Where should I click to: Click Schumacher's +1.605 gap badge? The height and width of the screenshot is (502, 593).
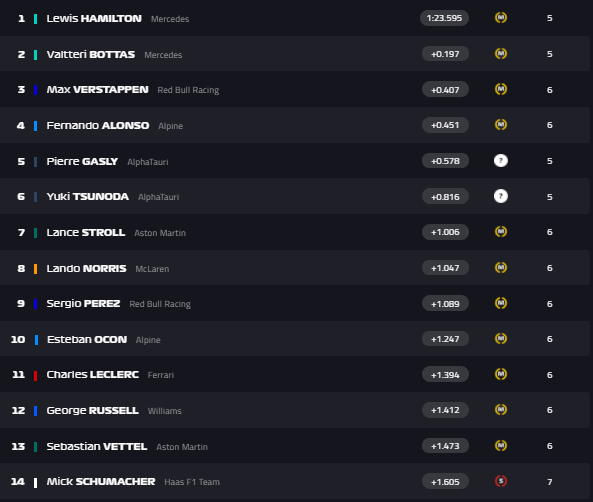445,482
